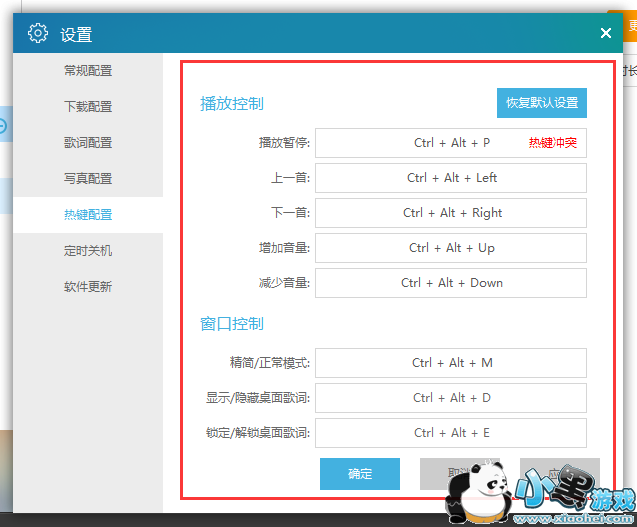The height and width of the screenshot is (527, 637).
Task: Edit the 减少音量 hotkey field
Action: 451,283
